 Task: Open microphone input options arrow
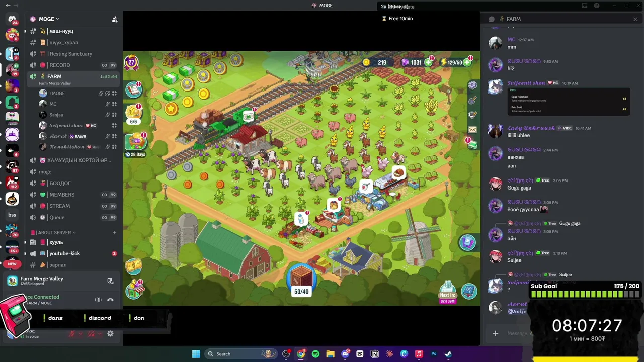pos(79,333)
